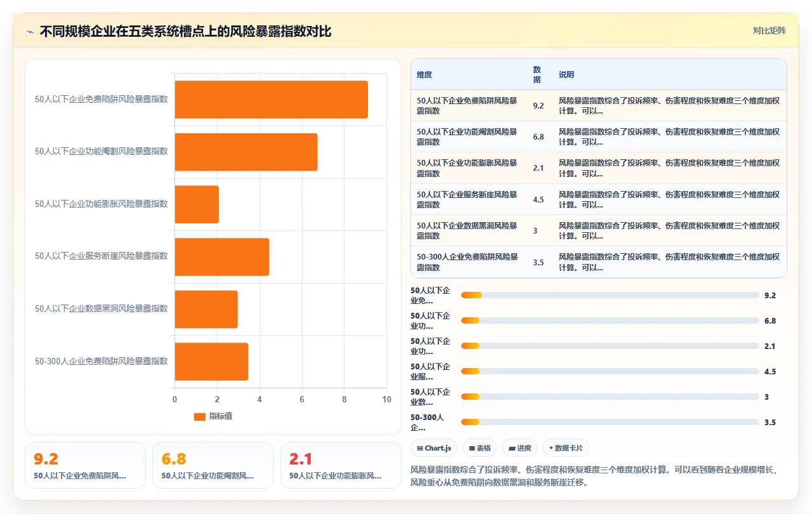The width and height of the screenshot is (812, 514).
Task: Click the 4.5 value in the table
Action: coord(539,199)
